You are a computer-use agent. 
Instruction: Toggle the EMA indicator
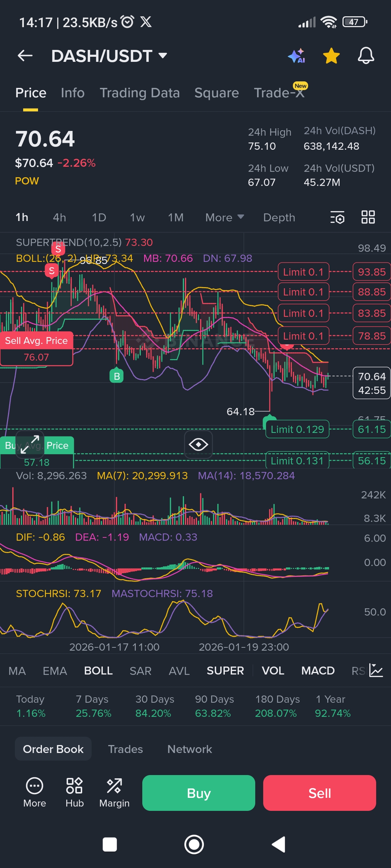coord(55,671)
